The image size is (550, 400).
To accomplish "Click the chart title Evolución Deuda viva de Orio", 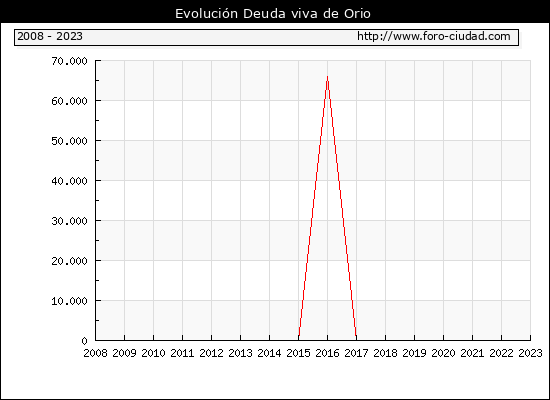I will tap(273, 14).
